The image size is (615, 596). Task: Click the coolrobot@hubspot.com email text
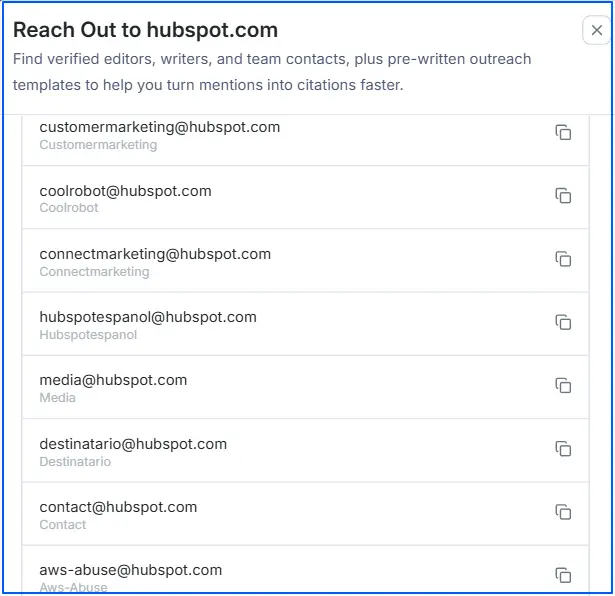(x=125, y=191)
